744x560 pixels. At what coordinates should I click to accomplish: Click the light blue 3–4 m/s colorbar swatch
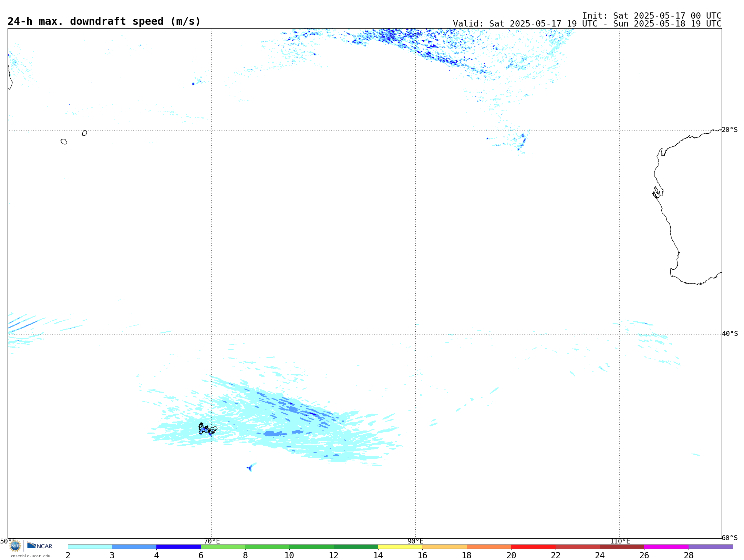coord(134,547)
